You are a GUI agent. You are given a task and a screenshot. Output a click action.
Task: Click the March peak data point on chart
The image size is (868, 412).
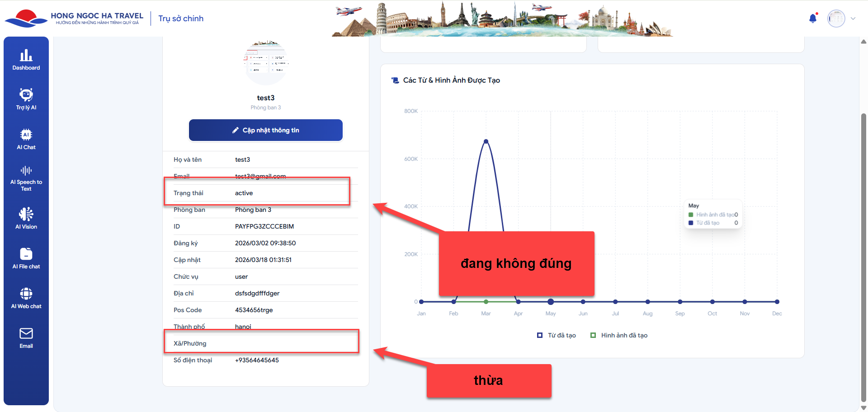[486, 141]
